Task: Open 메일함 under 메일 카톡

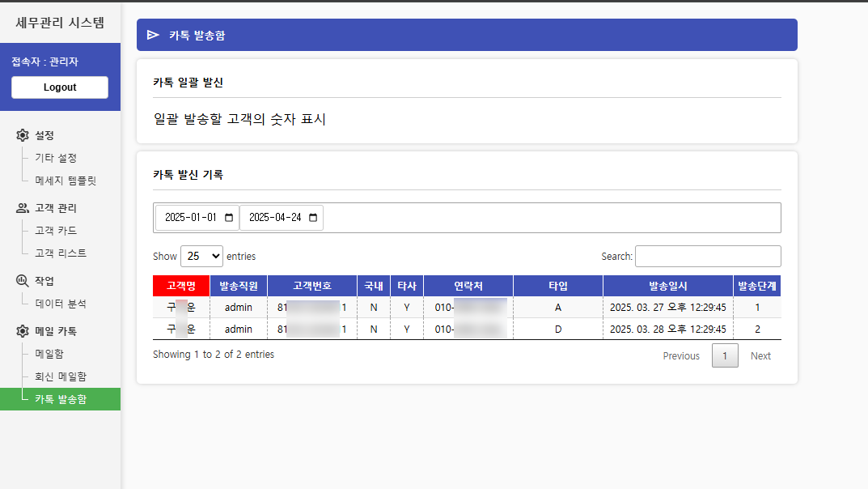Action: 50,354
